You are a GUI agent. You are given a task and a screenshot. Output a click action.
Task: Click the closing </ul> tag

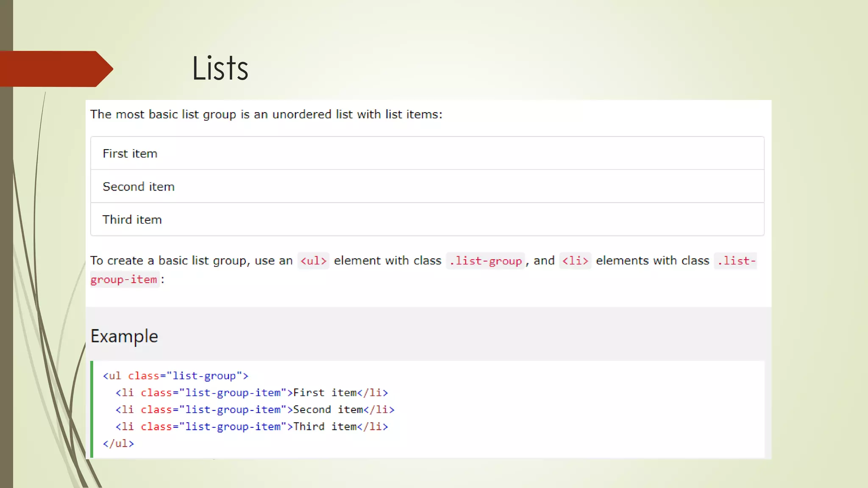118,444
